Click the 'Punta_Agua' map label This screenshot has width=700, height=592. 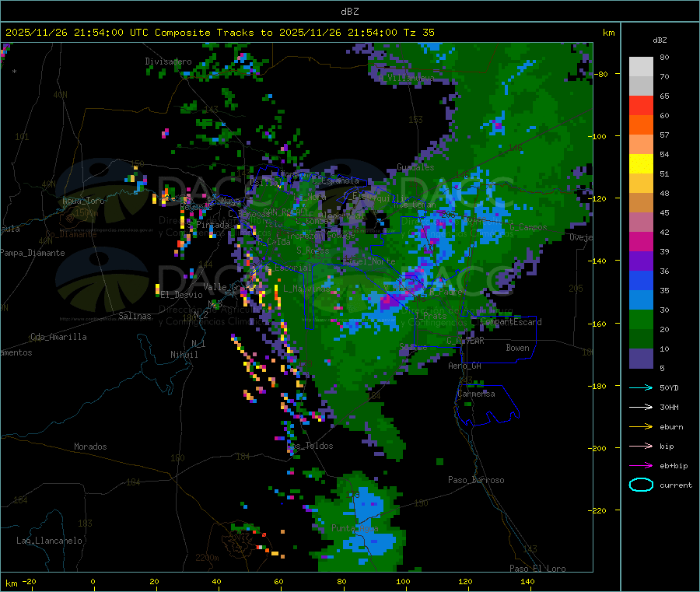click(355, 528)
